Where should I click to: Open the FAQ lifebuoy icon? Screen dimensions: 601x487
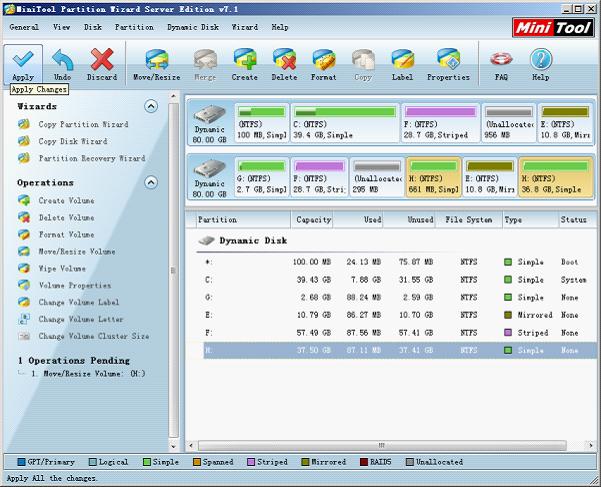[501, 64]
